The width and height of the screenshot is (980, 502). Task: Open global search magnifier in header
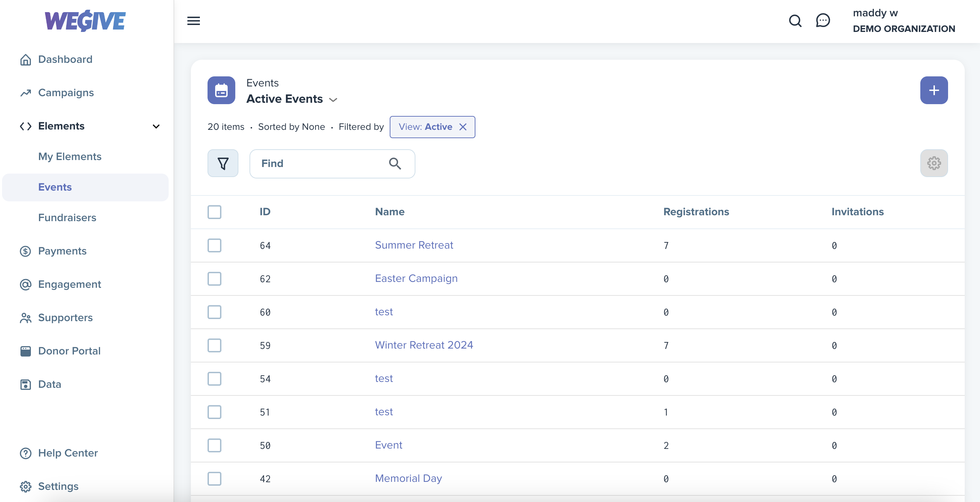[x=795, y=20]
